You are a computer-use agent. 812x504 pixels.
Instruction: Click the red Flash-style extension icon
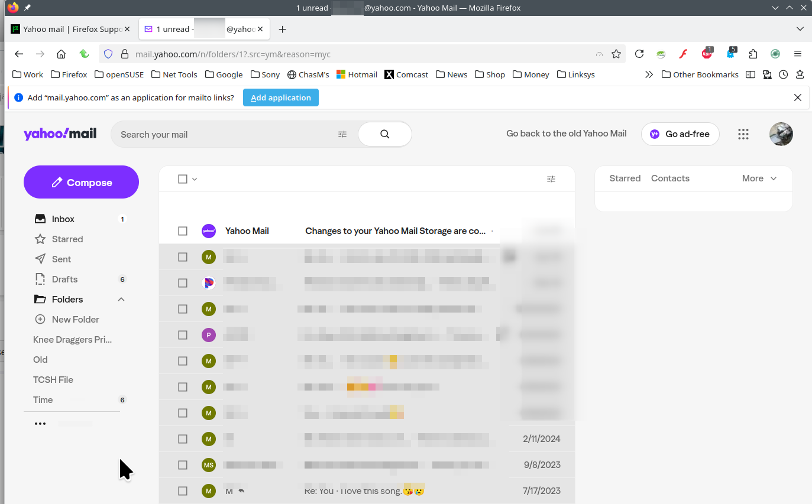[684, 54]
